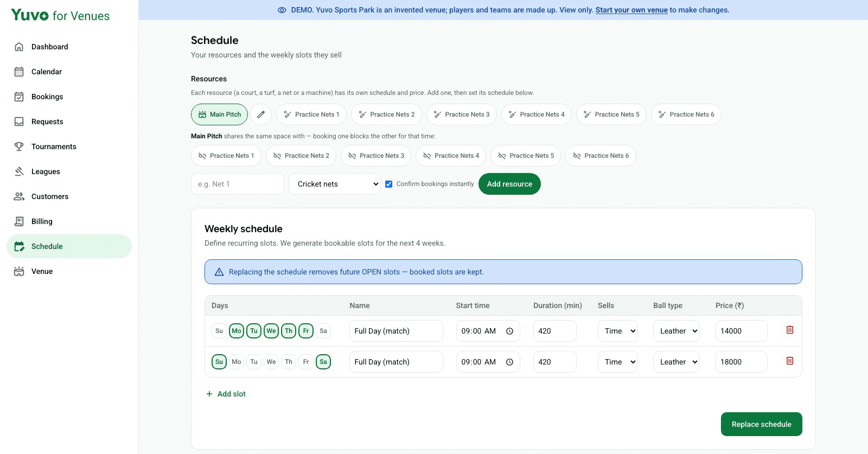Uncheck Confirm bookings instantly checkbox
The height and width of the screenshot is (454, 868).
(388, 184)
